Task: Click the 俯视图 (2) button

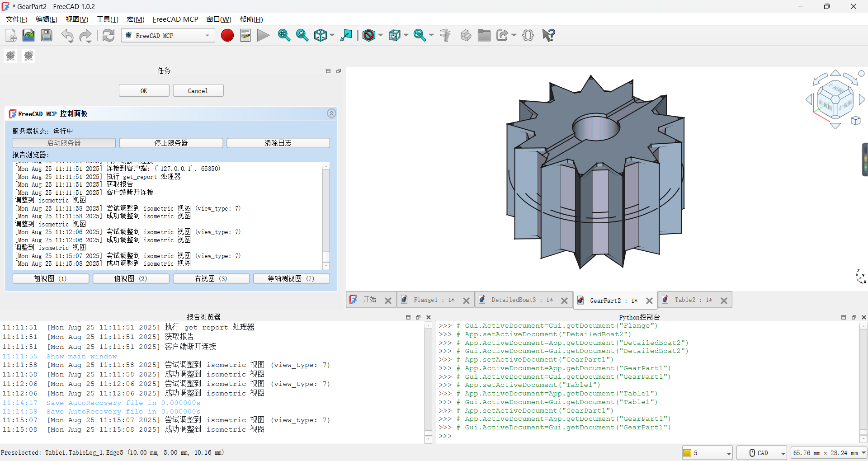Action: tap(131, 278)
